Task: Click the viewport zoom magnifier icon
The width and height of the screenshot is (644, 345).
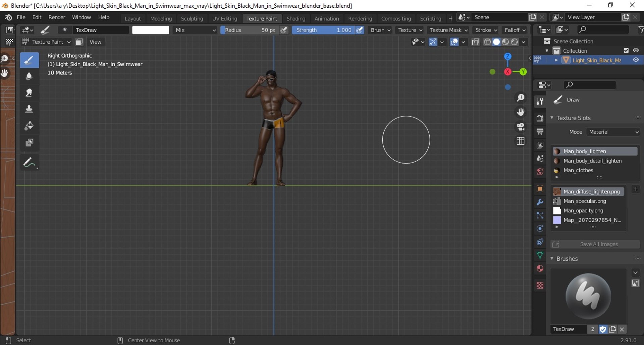Action: click(521, 98)
